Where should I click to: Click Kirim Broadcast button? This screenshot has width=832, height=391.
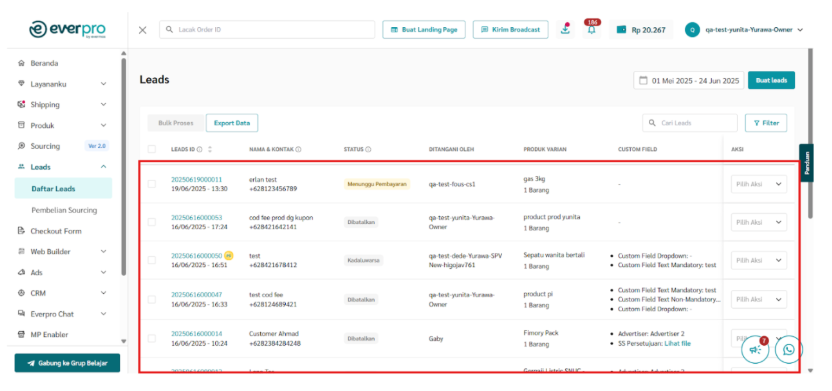(510, 30)
